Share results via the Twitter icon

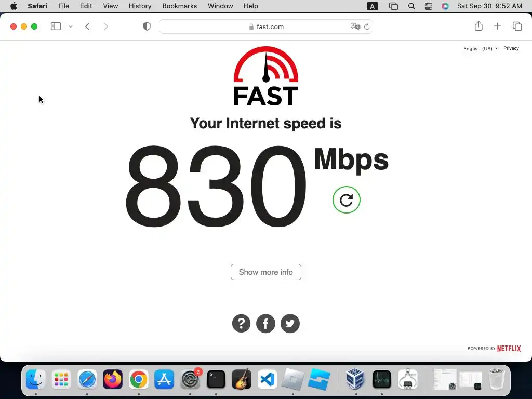290,323
